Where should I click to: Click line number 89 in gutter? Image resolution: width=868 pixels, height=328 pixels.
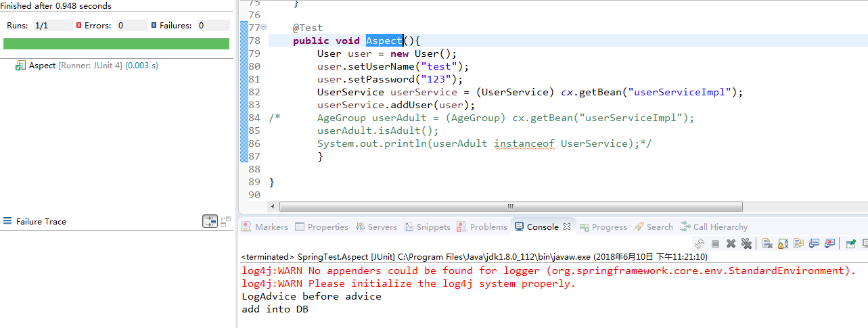click(x=254, y=182)
